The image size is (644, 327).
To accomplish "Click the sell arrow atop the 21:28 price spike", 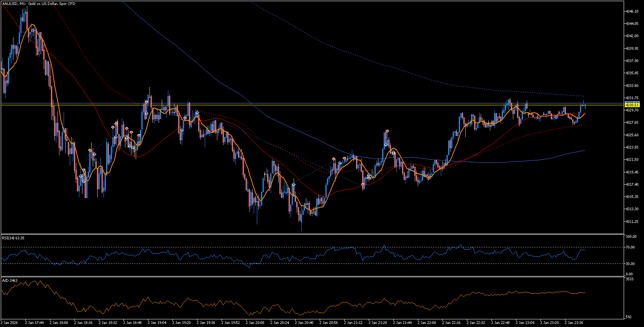I will tap(388, 131).
